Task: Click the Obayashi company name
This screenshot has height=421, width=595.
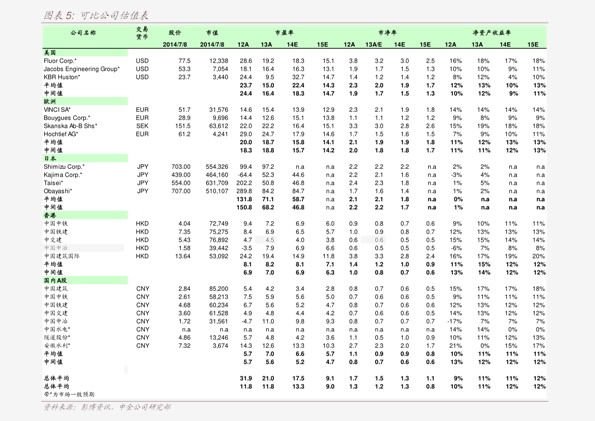Action: tap(58, 191)
